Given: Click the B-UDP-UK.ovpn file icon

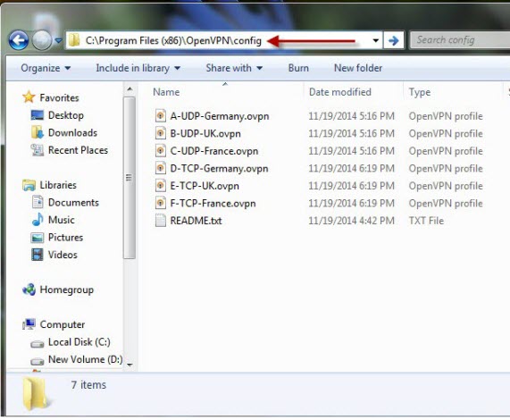Looking at the screenshot, I should coord(161,133).
